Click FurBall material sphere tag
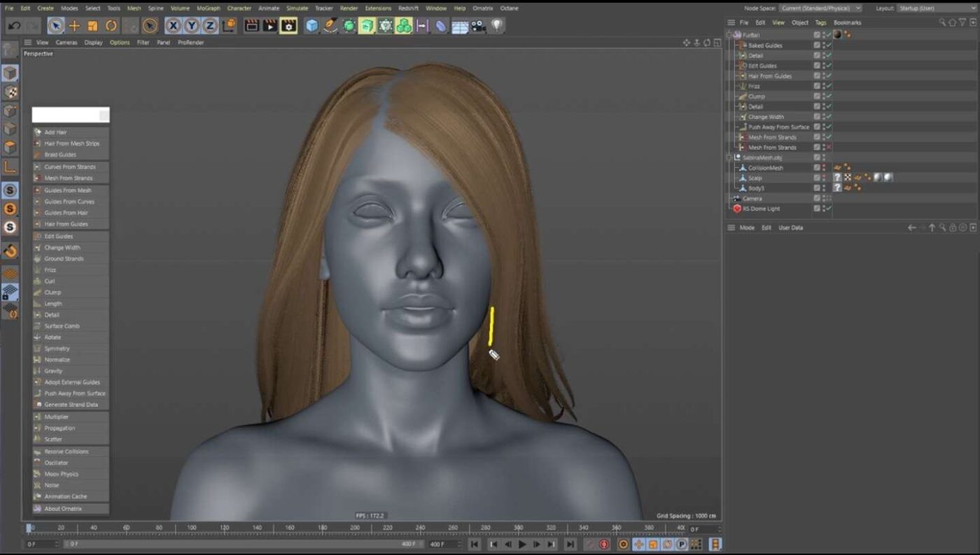 tap(837, 34)
